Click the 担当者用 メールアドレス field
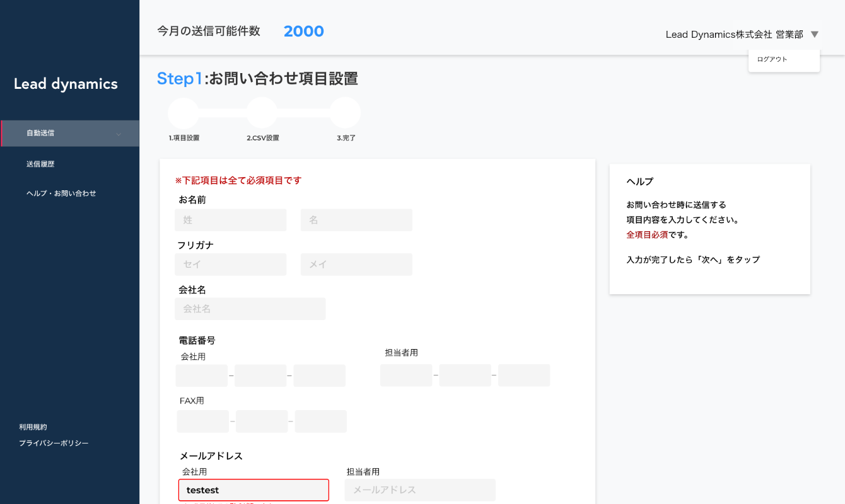This screenshot has height=504, width=845. [x=419, y=490]
